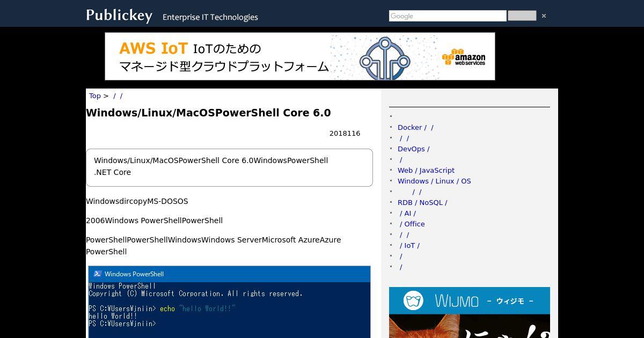Image resolution: width=644 pixels, height=338 pixels.
Task: Click the IoT network graphic in banner
Action: click(384, 57)
